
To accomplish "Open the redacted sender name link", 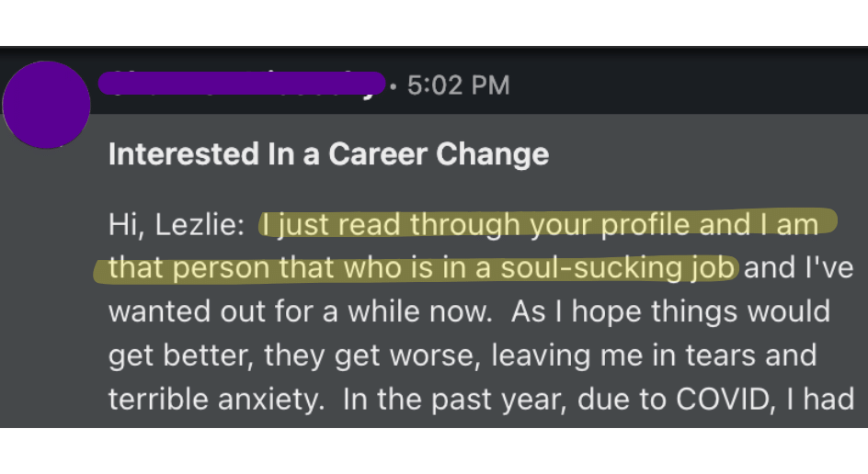I will coord(241,84).
